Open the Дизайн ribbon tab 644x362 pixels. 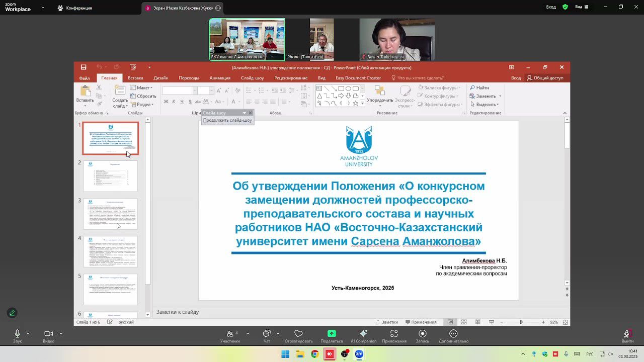[x=160, y=78]
